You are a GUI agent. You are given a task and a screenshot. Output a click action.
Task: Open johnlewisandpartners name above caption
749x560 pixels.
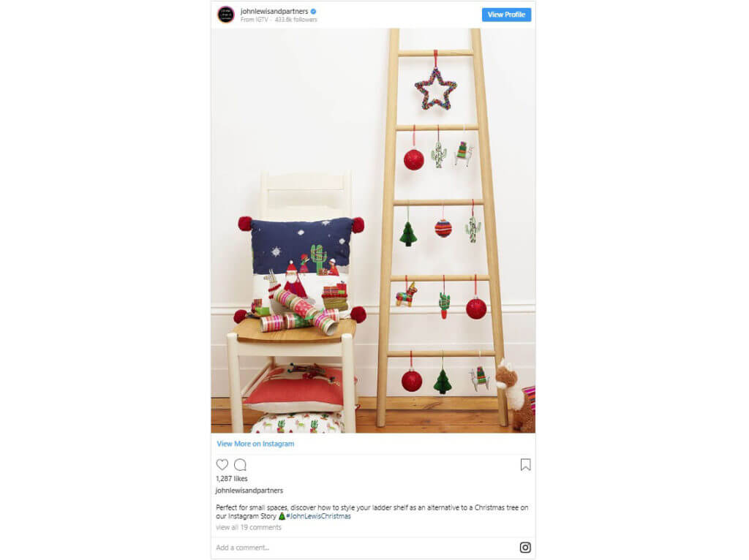(249, 491)
